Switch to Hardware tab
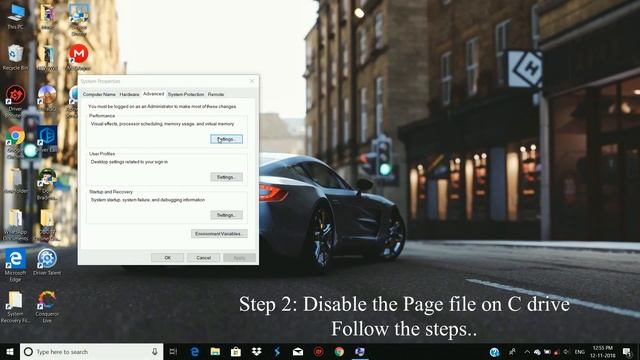 click(x=129, y=94)
